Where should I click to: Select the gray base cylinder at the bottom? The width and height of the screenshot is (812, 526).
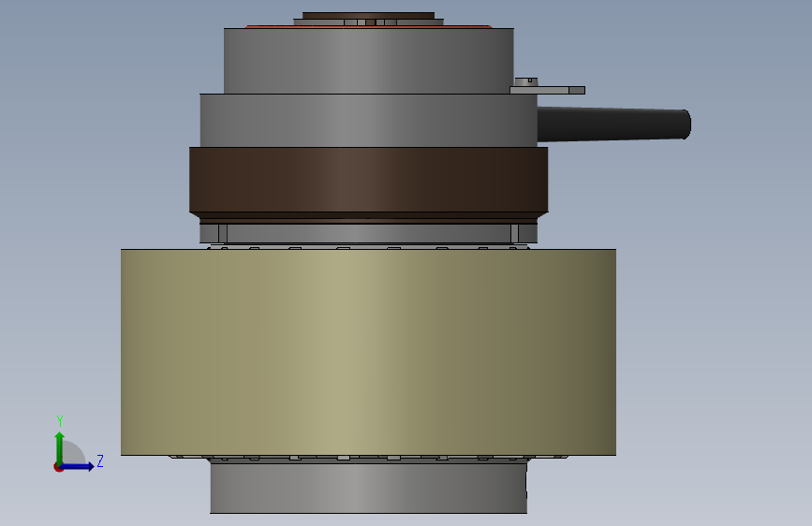(368, 488)
